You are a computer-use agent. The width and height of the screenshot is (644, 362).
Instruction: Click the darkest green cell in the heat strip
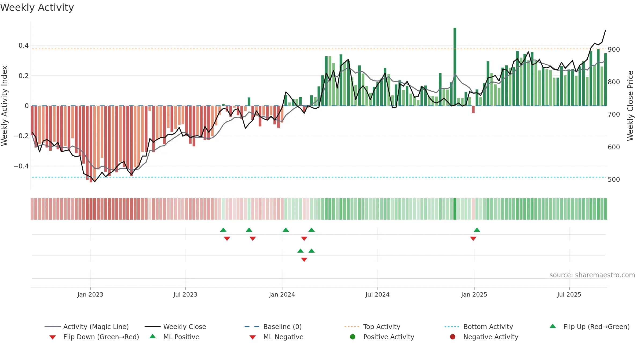pos(455,209)
